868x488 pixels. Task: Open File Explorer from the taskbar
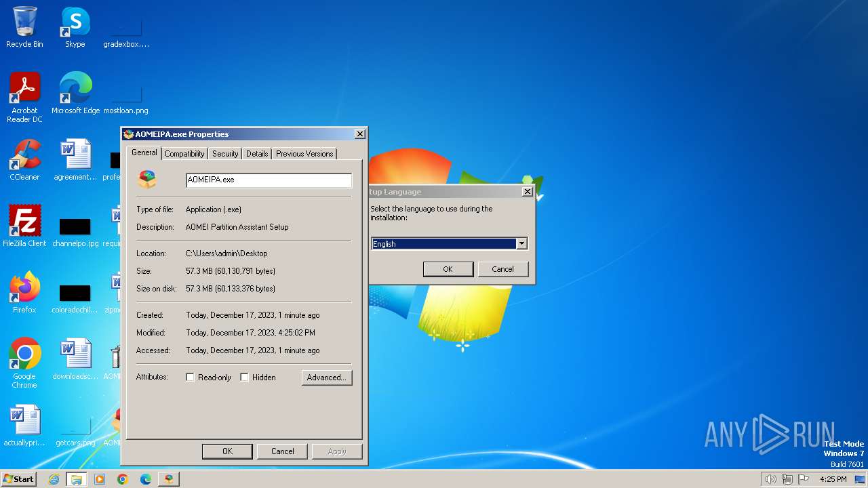click(x=77, y=479)
